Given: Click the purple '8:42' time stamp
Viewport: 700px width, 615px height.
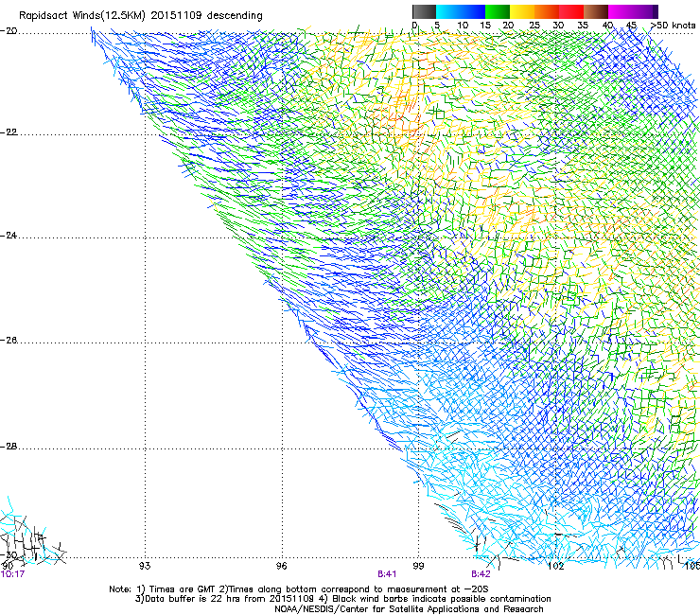Looking at the screenshot, I should point(481,574).
